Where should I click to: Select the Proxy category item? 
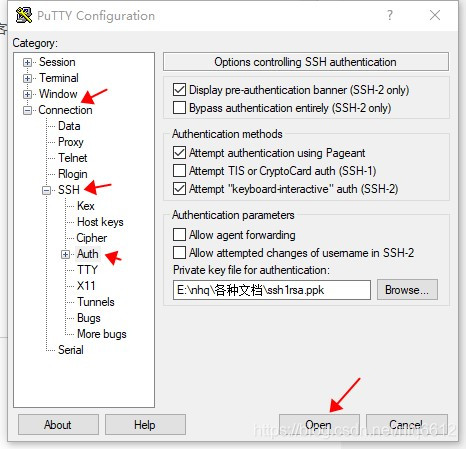point(71,142)
